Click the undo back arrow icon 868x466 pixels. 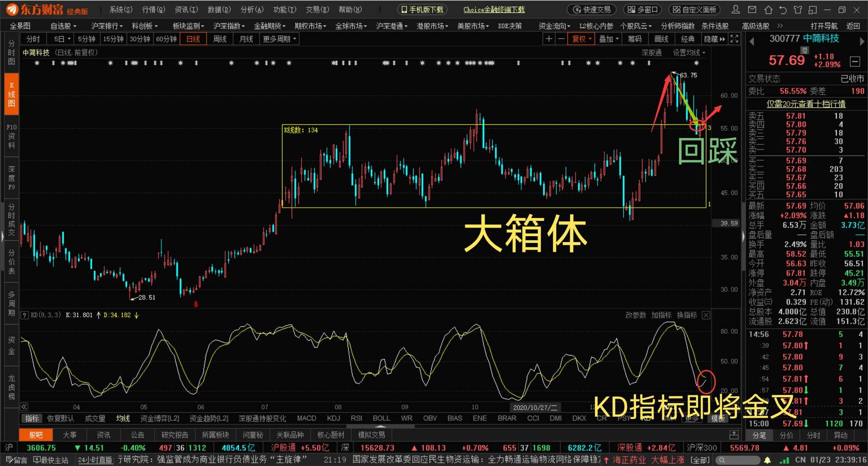pyautogui.click(x=783, y=10)
